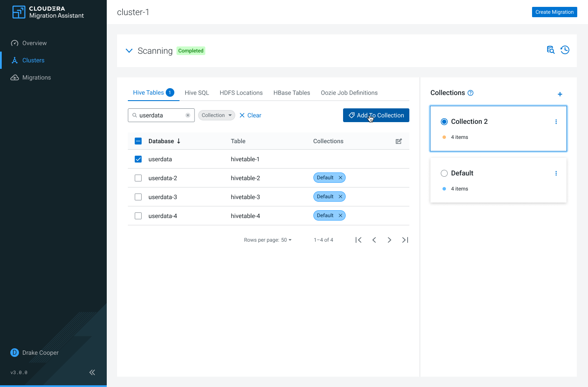Switch to the HDFS Locations tab
This screenshot has width=588, height=387.
coord(241,93)
